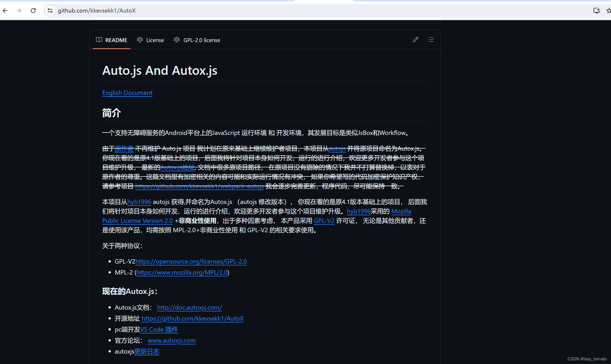
Task: Click the browser star/bookmark icon
Action: point(608,10)
